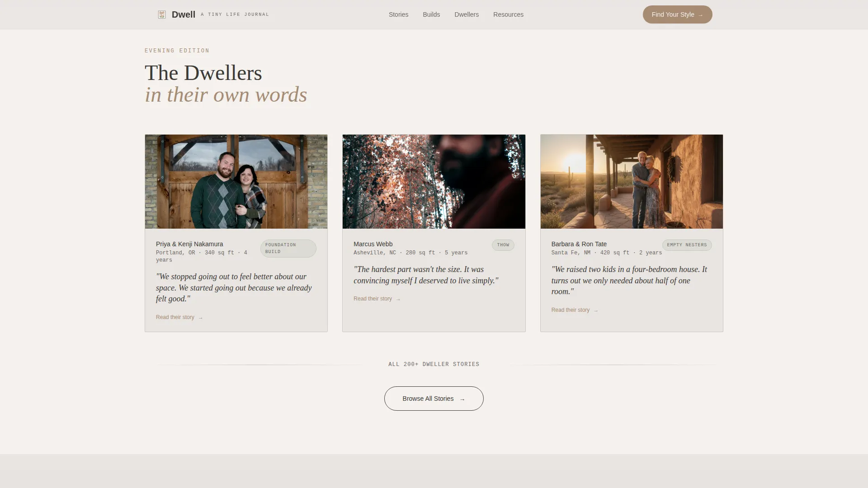The width and height of the screenshot is (868, 488).
Task: Read the Tate story link
Action: [574, 310]
